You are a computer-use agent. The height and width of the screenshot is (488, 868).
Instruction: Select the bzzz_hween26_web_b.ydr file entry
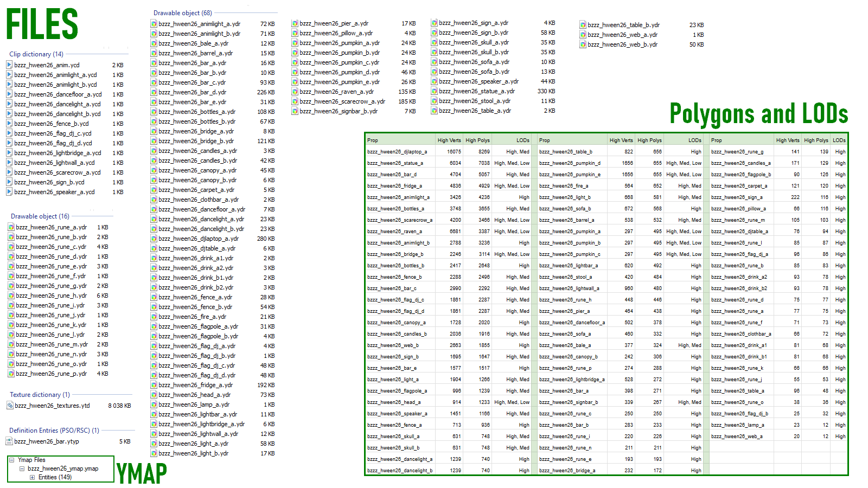coord(642,44)
